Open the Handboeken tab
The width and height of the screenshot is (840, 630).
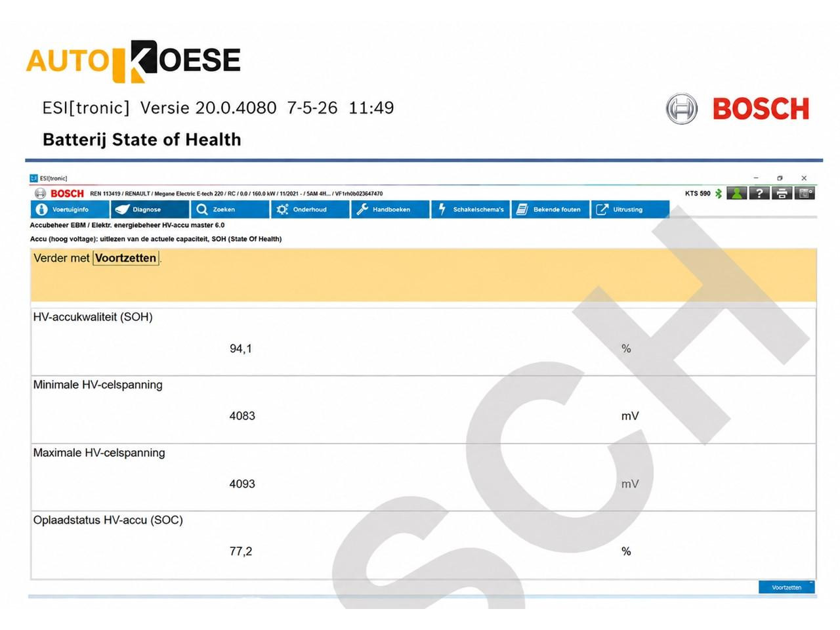[390, 209]
